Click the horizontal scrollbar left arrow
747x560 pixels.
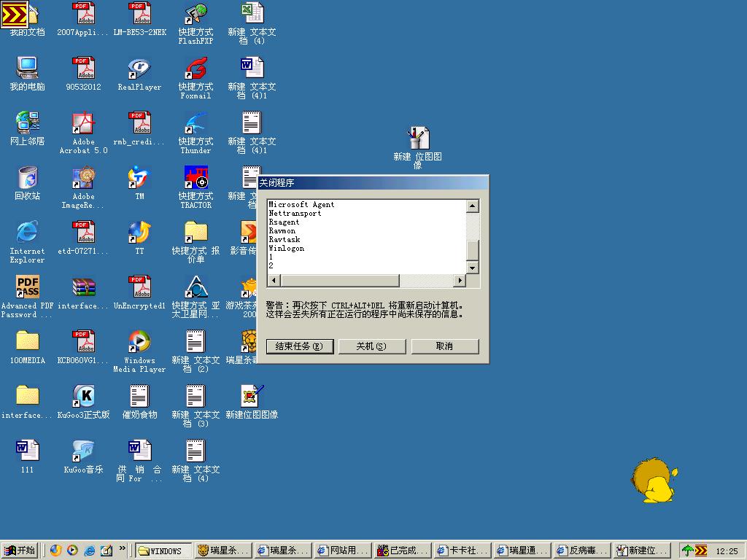pos(274,281)
